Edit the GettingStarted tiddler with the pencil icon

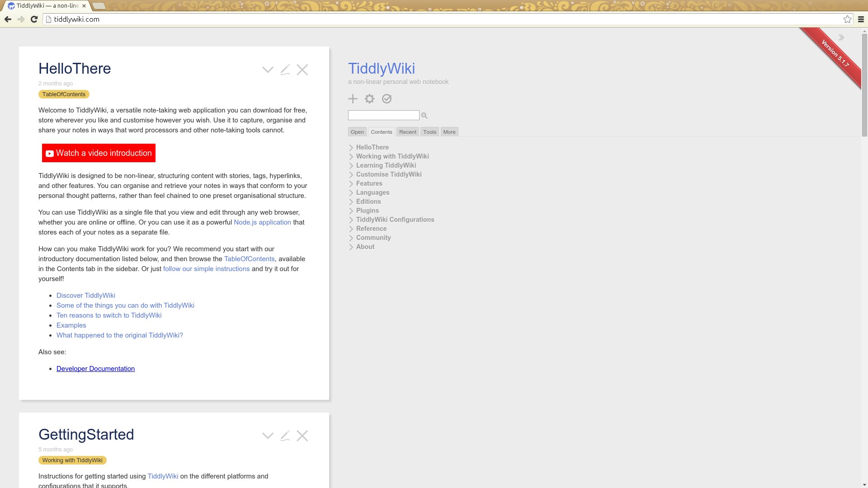pyautogui.click(x=285, y=436)
